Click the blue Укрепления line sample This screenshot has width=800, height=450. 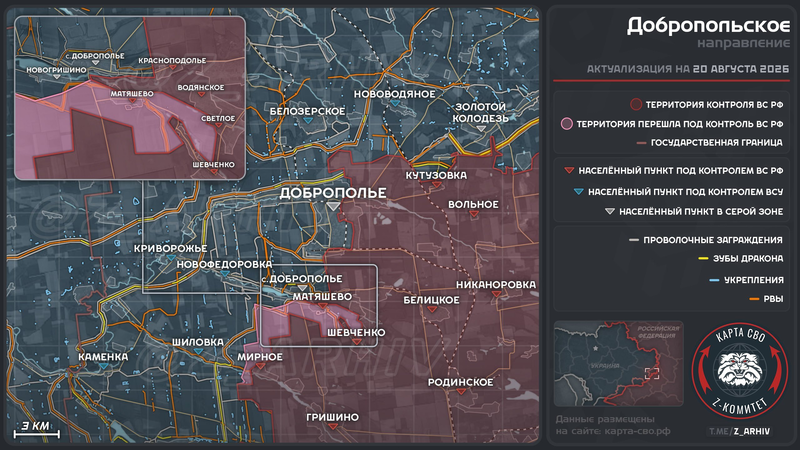point(714,280)
